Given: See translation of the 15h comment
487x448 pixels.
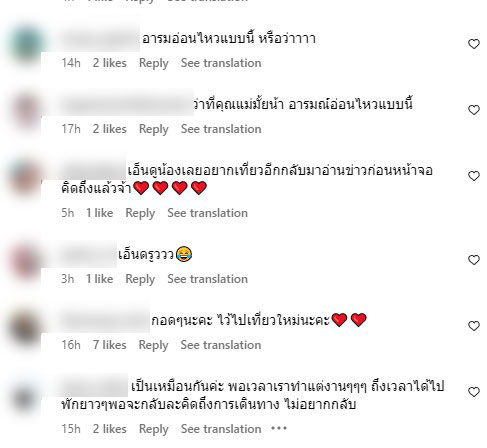Looking at the screenshot, I should (221, 429).
